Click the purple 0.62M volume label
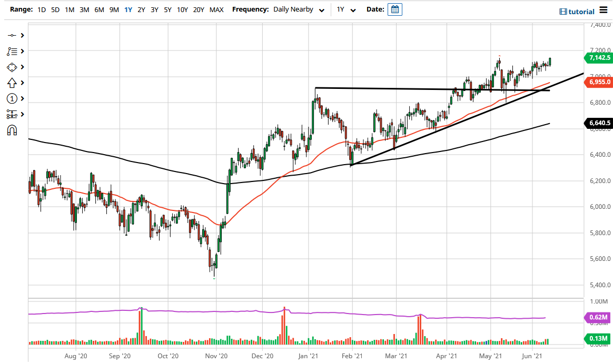This screenshot has height=364, width=613. tap(598, 318)
